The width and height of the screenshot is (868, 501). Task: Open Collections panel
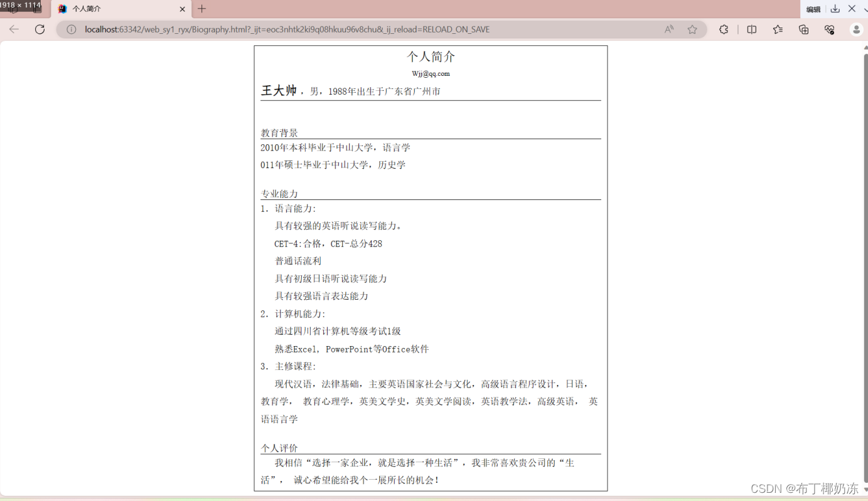(x=803, y=29)
